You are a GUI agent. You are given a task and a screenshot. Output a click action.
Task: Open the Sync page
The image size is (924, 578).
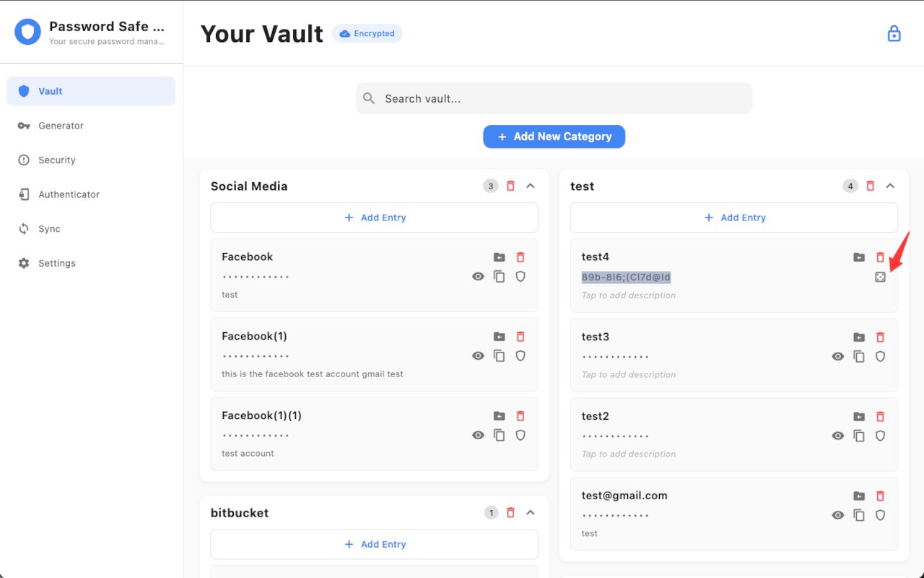[x=91, y=229]
